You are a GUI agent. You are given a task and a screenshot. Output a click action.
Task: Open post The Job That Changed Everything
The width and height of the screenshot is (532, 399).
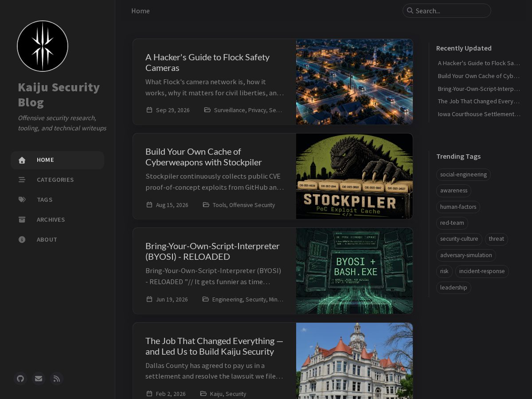214,346
